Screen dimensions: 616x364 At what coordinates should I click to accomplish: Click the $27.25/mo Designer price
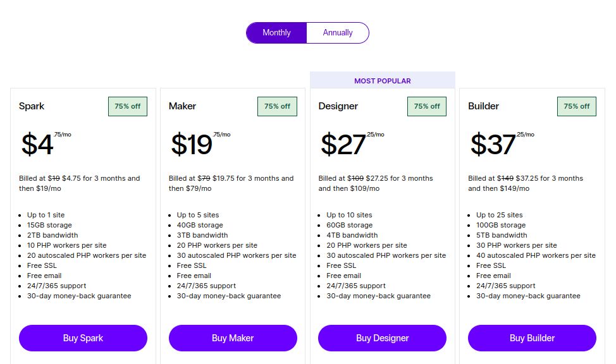click(348, 145)
